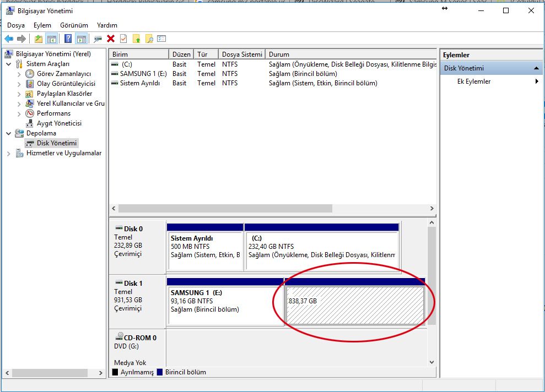The width and height of the screenshot is (545, 392).
Task: Click the back navigation arrow
Action: (9, 38)
